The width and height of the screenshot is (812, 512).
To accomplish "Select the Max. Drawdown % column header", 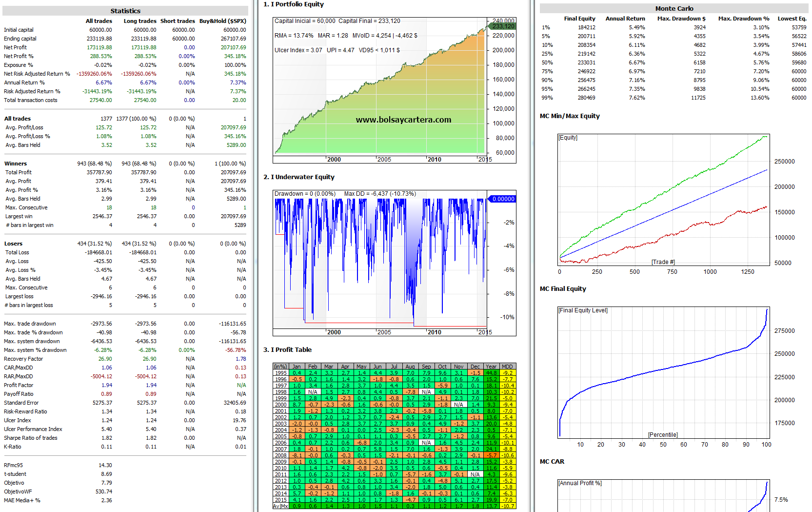I will click(x=744, y=19).
